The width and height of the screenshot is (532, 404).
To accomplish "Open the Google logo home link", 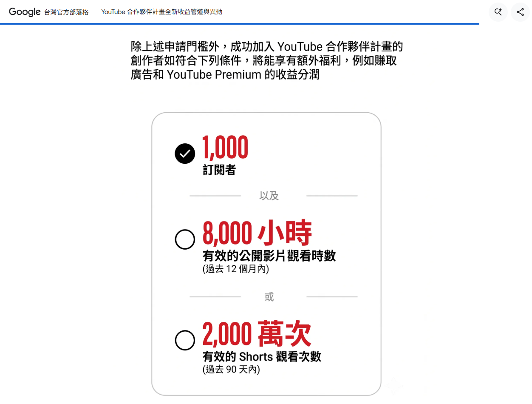I will 25,12.
